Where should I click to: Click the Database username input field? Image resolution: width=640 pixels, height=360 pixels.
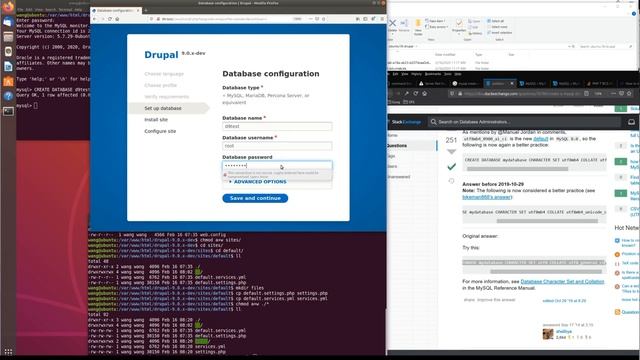[x=277, y=146]
